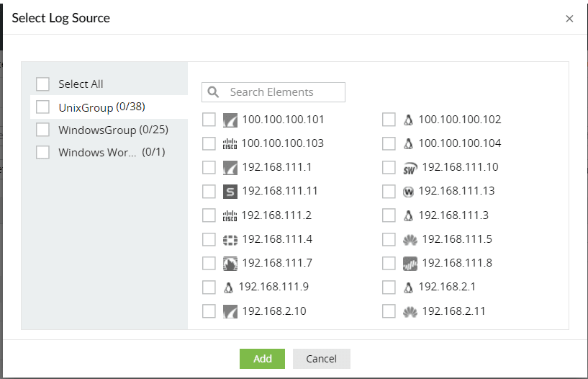Enable the checkbox for 192.168.2.11
Screen dimensions: 588x379
[389, 311]
